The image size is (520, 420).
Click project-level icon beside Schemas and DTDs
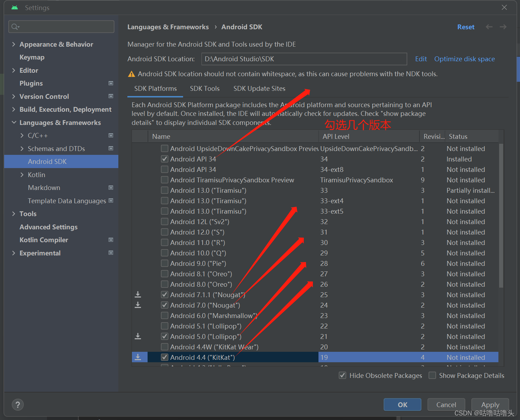click(111, 149)
